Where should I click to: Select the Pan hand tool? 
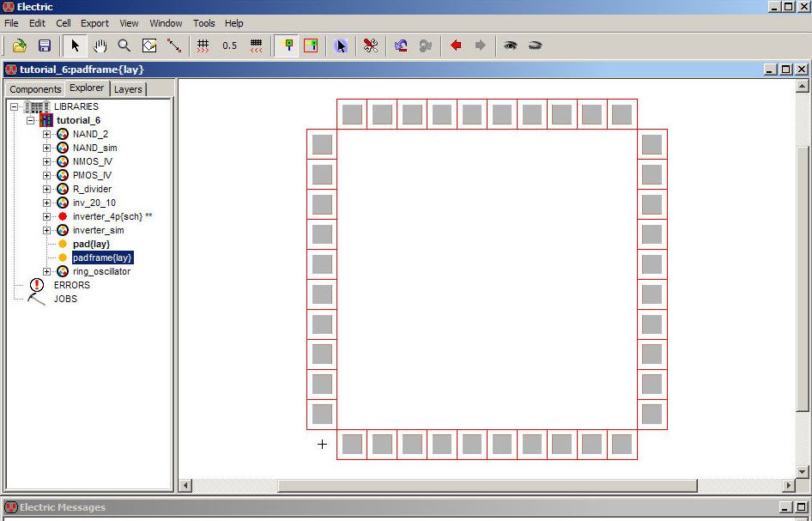(x=100, y=45)
